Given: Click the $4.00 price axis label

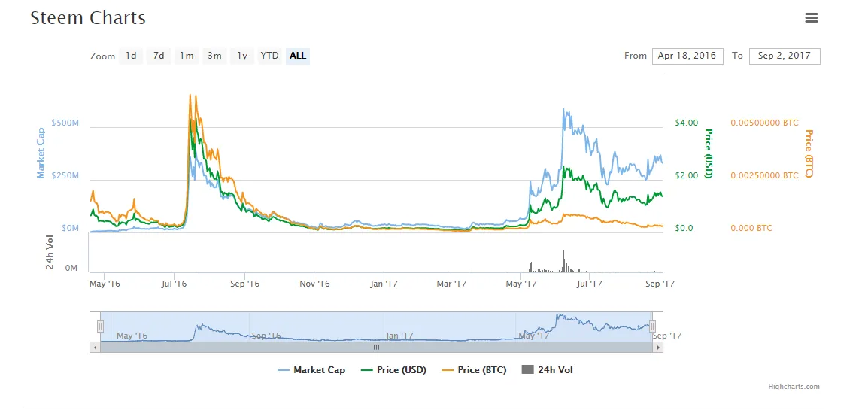Looking at the screenshot, I should 687,123.
